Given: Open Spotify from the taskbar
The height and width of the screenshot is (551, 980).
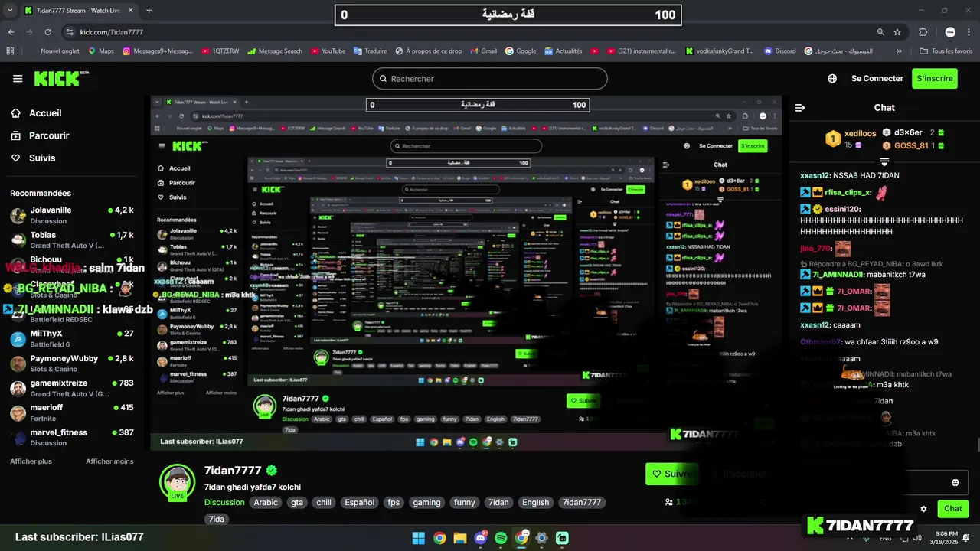Looking at the screenshot, I should (x=501, y=538).
